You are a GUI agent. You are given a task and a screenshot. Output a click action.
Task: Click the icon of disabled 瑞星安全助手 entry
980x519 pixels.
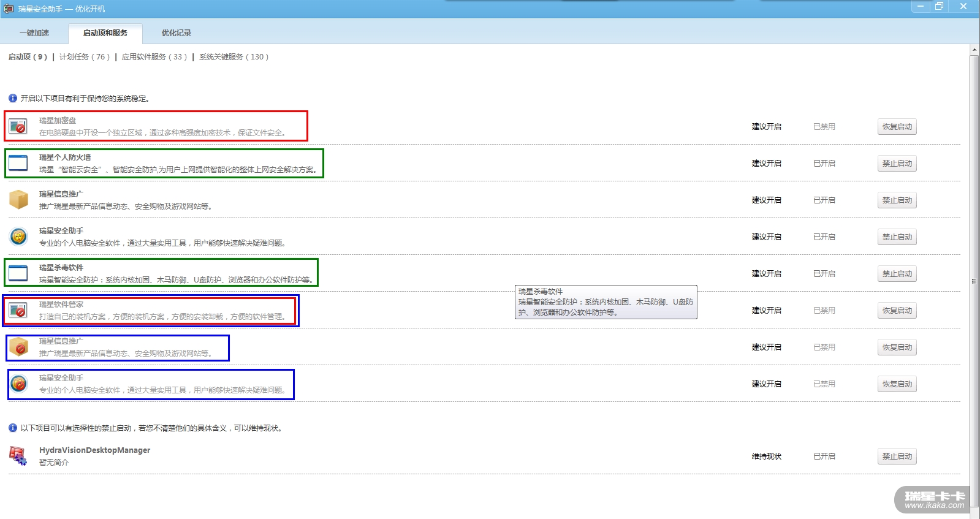point(18,384)
